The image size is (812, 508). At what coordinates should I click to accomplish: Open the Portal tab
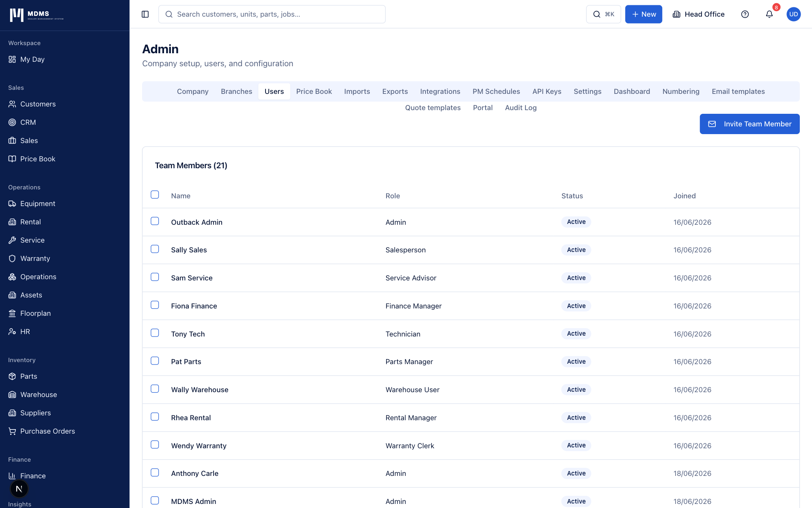pyautogui.click(x=483, y=108)
